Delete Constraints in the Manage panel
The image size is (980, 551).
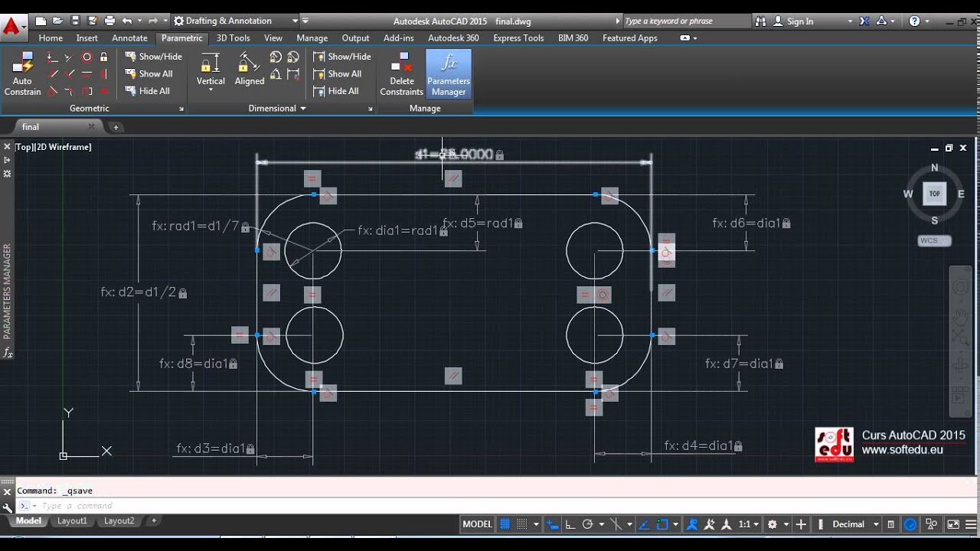(x=402, y=74)
